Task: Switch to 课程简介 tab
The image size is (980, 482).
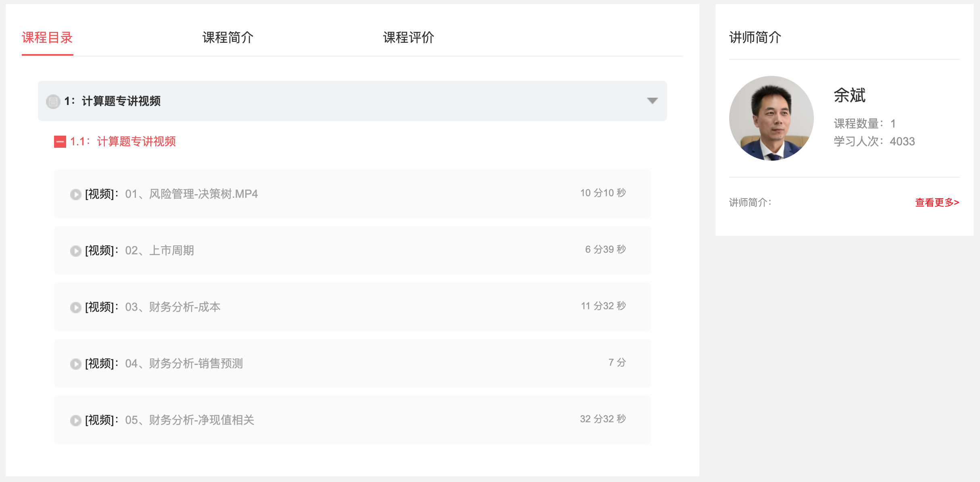Action: click(228, 38)
